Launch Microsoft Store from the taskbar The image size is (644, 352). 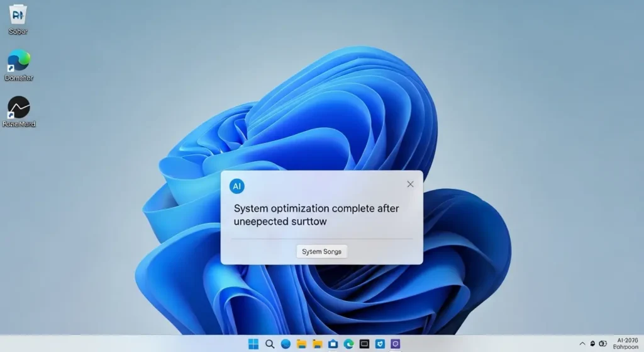tap(333, 344)
